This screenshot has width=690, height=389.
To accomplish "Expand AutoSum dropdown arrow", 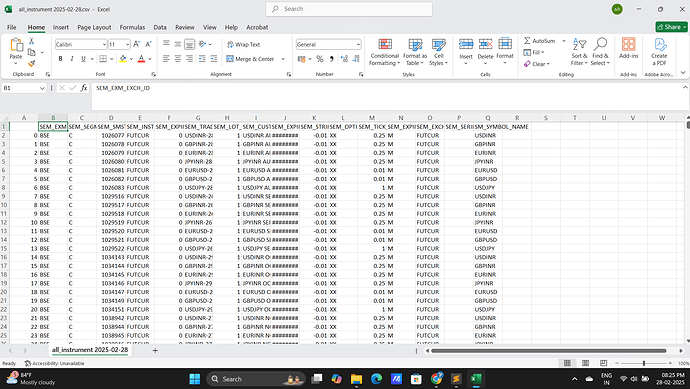I will [x=564, y=41].
